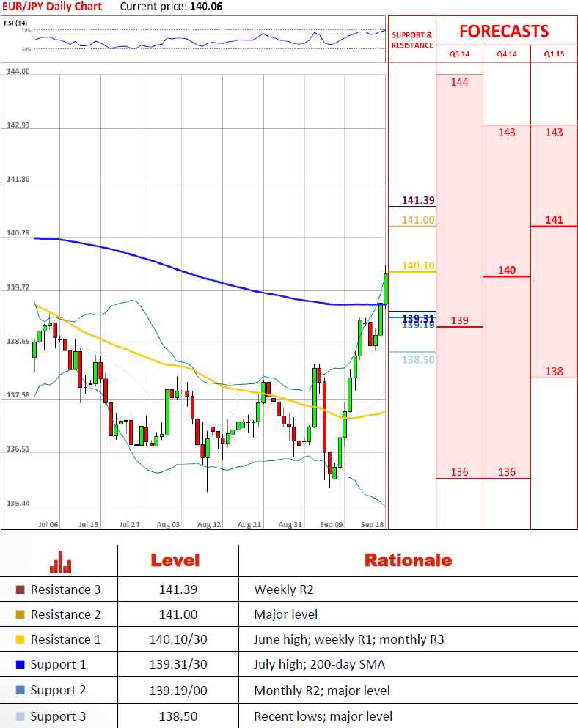Click the 139.31/30 level cell

click(x=178, y=664)
